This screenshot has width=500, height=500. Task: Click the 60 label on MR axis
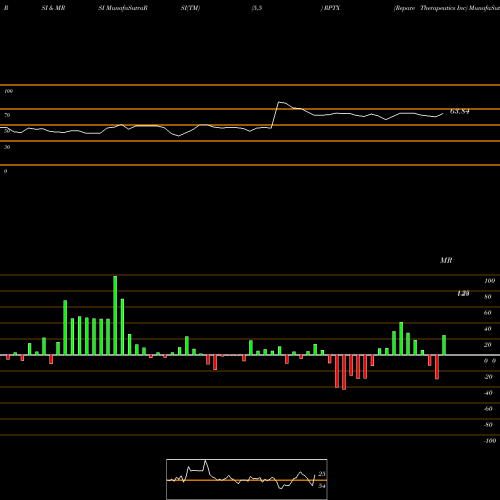(487, 313)
